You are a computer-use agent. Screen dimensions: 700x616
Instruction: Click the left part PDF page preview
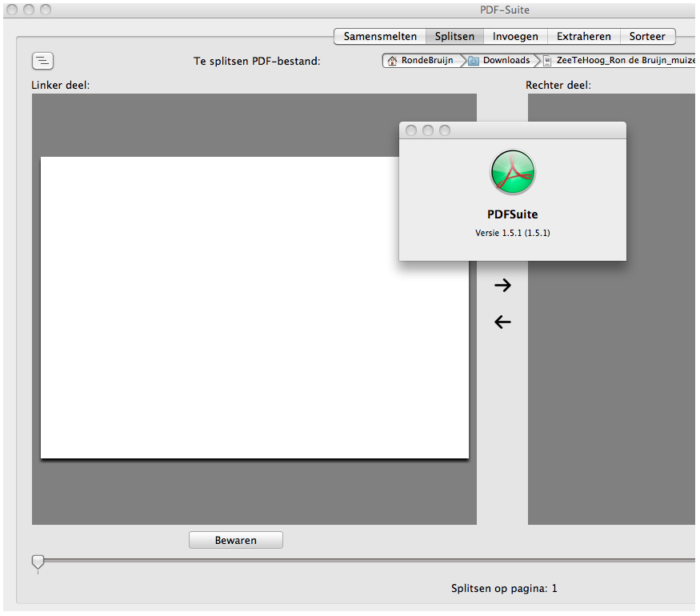pos(254,307)
